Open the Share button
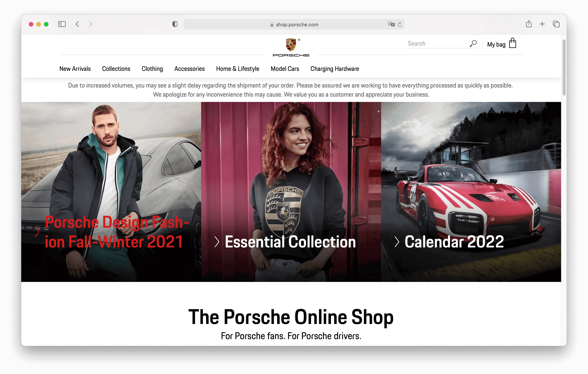The image size is (588, 374). point(529,24)
